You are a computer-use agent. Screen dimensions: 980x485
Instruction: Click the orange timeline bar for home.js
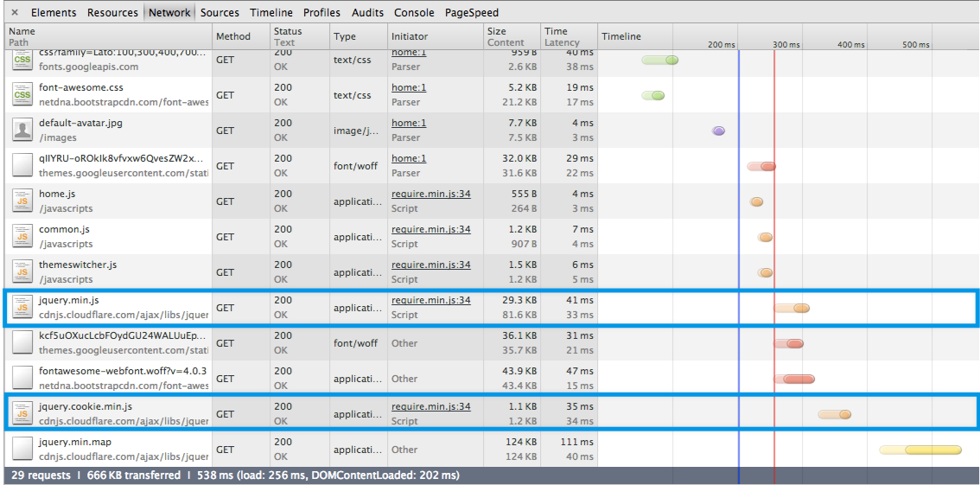tap(757, 202)
